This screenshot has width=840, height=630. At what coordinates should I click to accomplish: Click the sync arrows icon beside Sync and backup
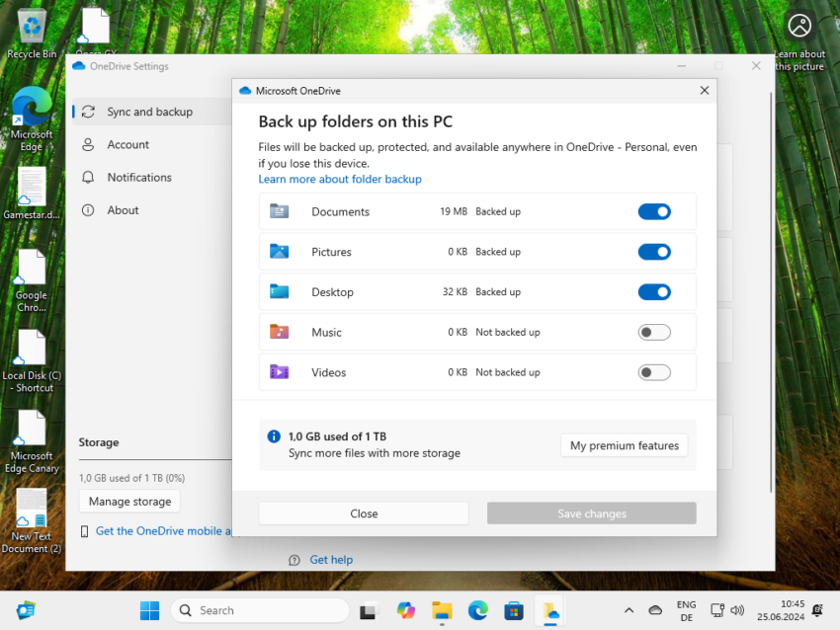pyautogui.click(x=87, y=112)
